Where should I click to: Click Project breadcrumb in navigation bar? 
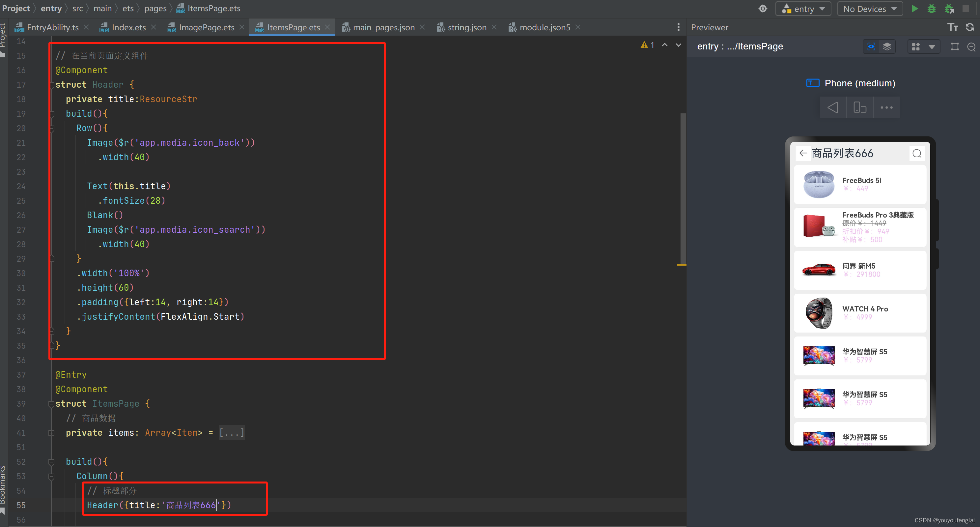click(x=15, y=8)
